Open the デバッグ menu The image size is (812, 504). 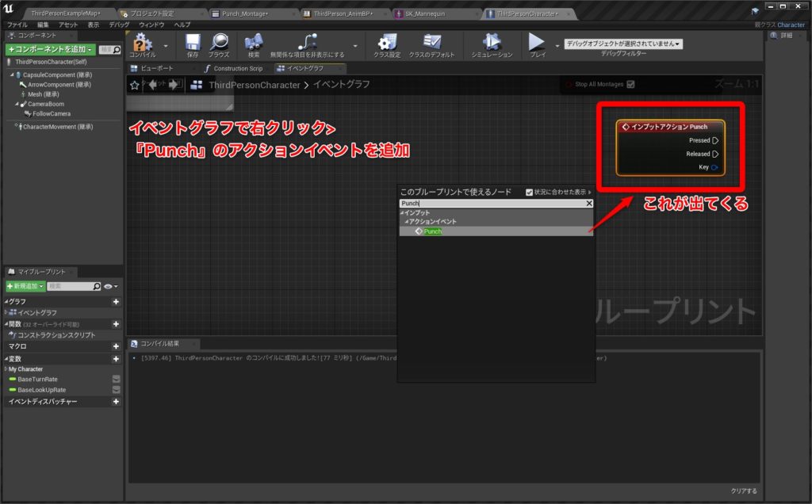(119, 25)
